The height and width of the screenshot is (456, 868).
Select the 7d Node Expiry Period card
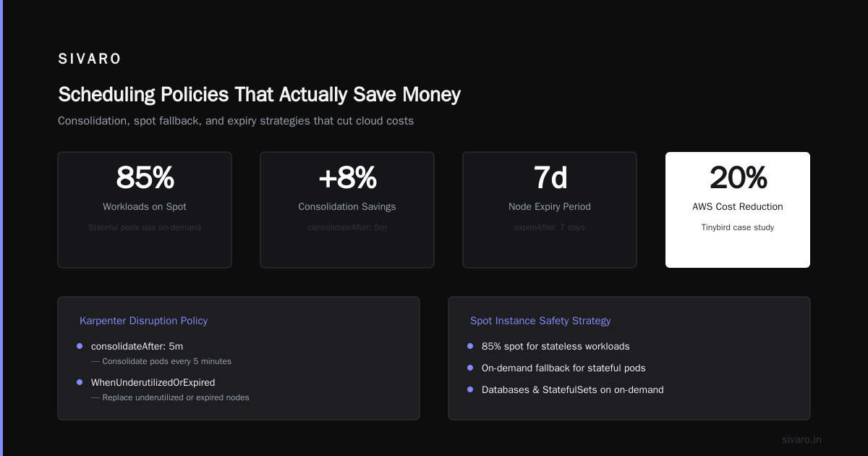pyautogui.click(x=550, y=210)
